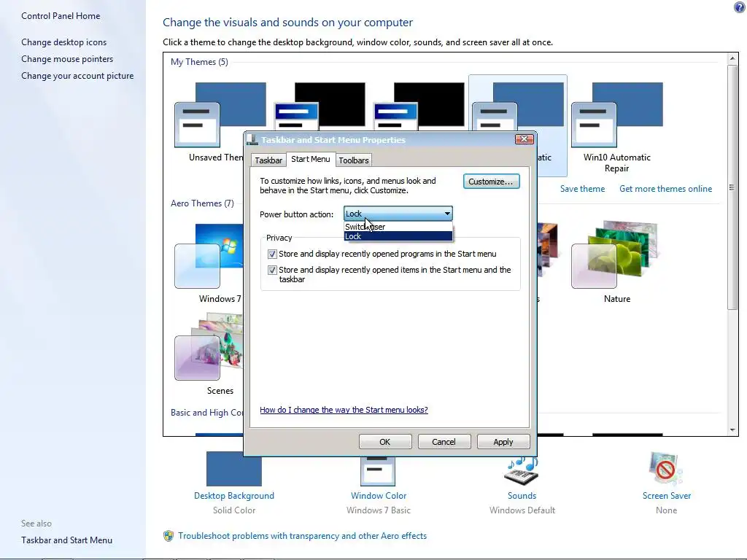Viewport: 747px width, 560px height.
Task: Close the Taskbar and Start Menu Properties dialog
Action: pyautogui.click(x=524, y=139)
